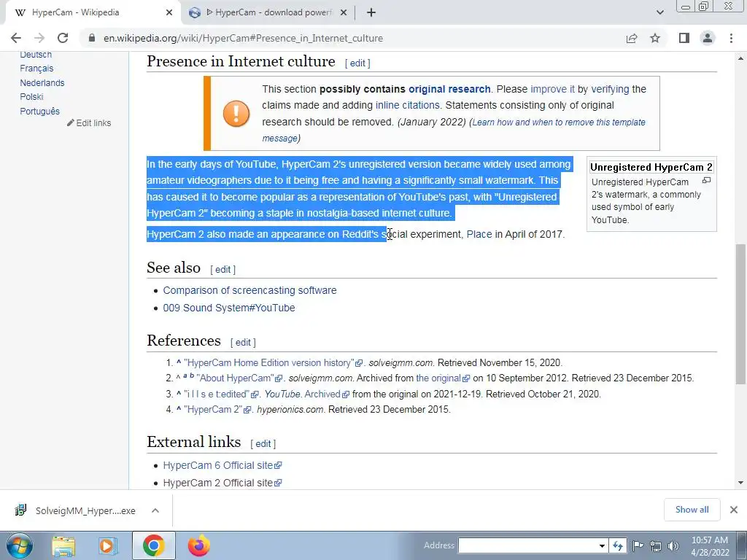Image resolution: width=747 pixels, height=560 pixels.
Task: Open the verifying link
Action: pyautogui.click(x=610, y=89)
